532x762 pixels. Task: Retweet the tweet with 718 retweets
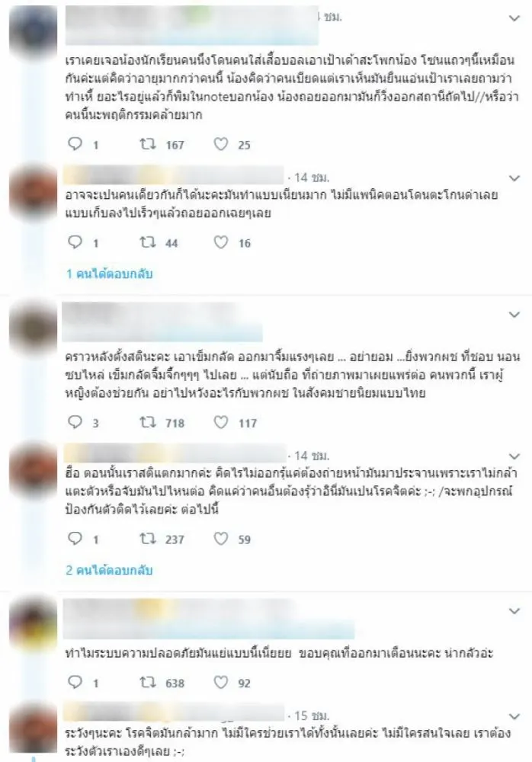pos(148,422)
